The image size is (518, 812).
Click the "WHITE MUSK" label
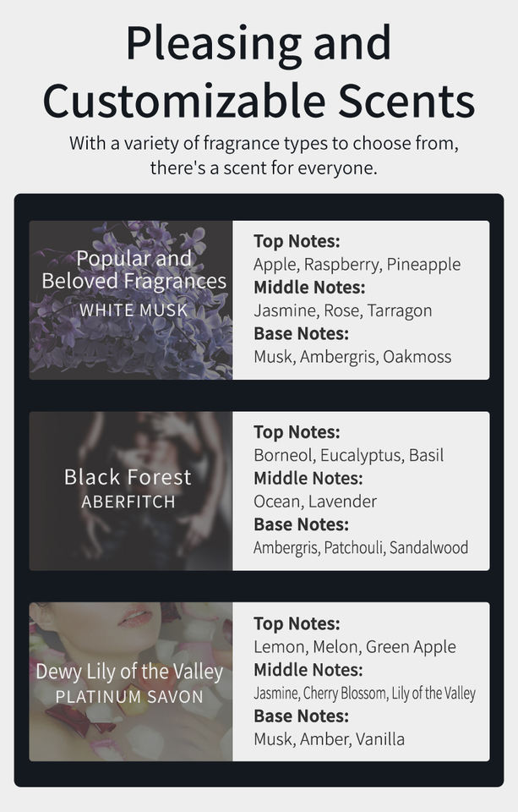pyautogui.click(x=134, y=310)
